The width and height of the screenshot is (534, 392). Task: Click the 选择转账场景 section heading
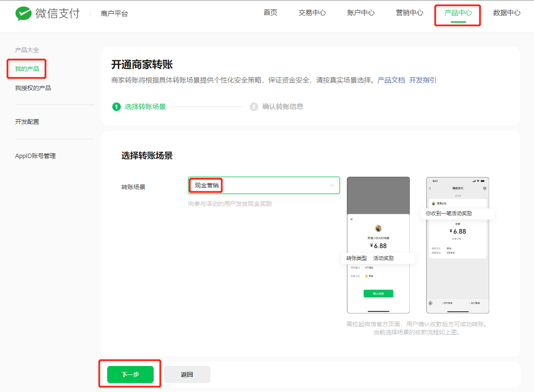tap(147, 156)
